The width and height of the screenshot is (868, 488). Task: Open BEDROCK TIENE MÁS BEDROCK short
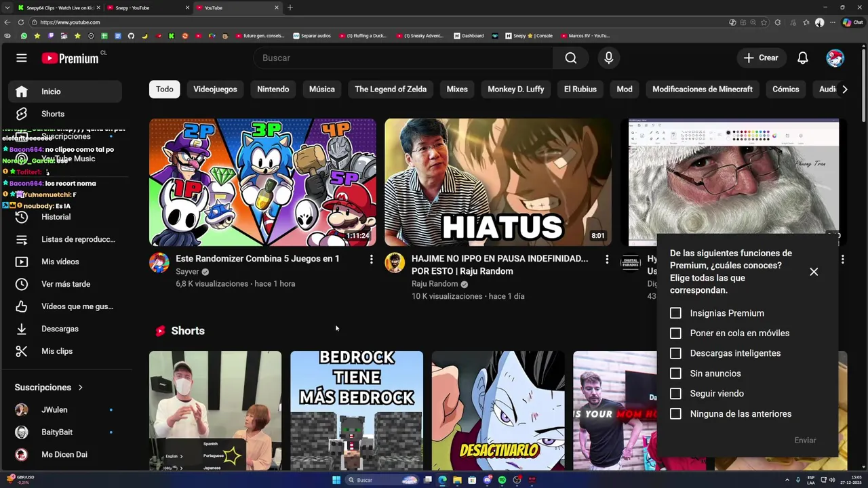click(357, 411)
